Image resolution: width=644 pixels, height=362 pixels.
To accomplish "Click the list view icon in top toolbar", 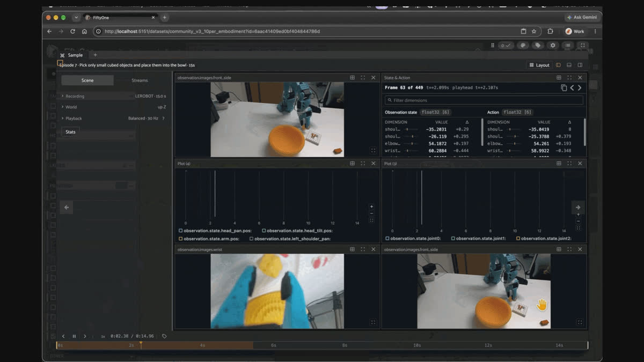I will click(x=568, y=46).
